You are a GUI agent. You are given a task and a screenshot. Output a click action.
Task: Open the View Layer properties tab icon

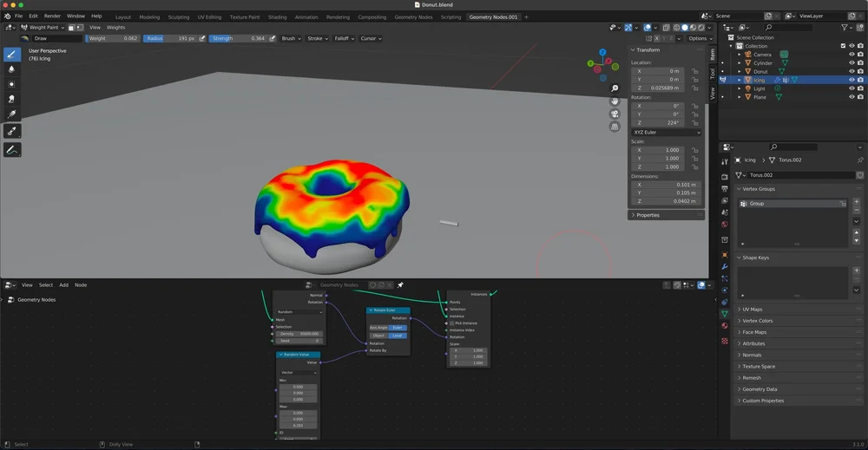725,200
